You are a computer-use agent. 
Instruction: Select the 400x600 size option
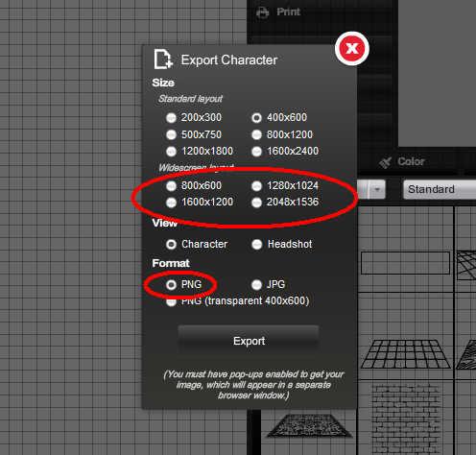(256, 118)
